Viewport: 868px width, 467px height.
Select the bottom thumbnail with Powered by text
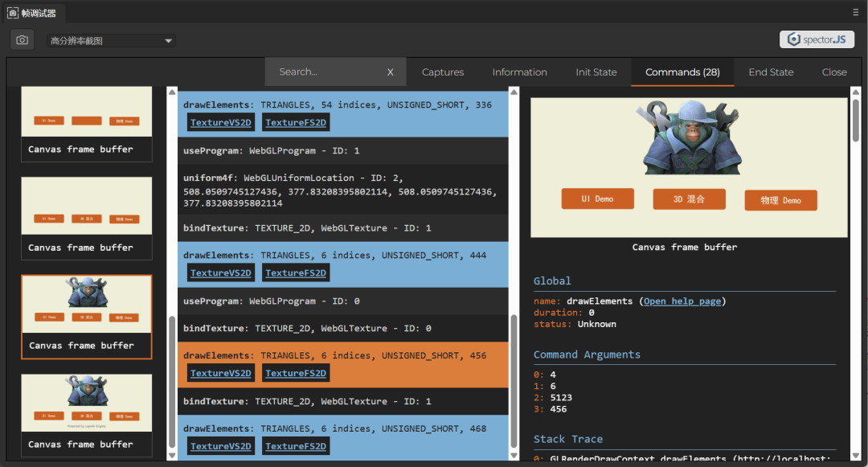click(86, 416)
